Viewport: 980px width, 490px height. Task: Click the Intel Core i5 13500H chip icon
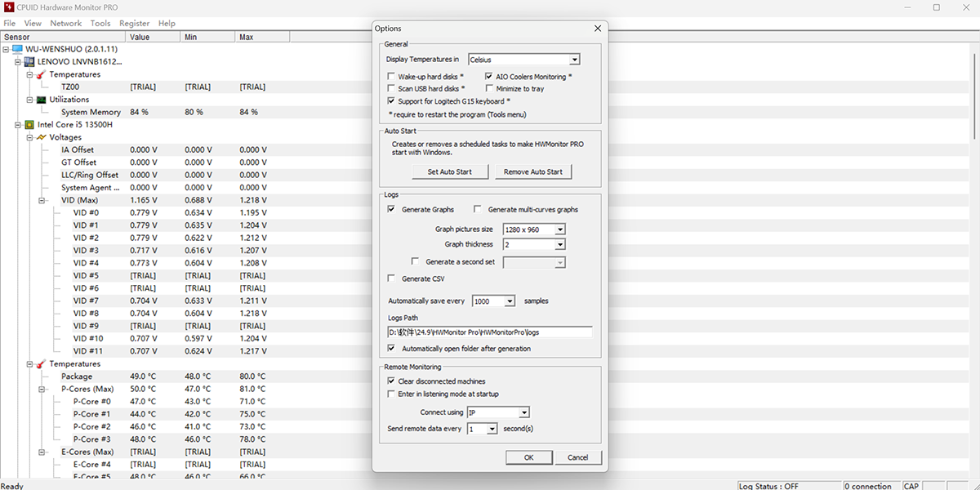[x=29, y=125]
